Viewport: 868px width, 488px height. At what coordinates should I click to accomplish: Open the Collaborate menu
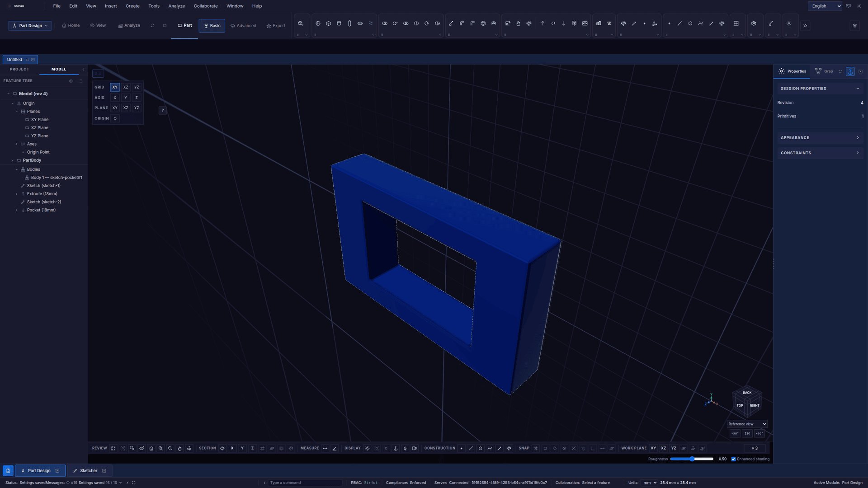click(206, 6)
